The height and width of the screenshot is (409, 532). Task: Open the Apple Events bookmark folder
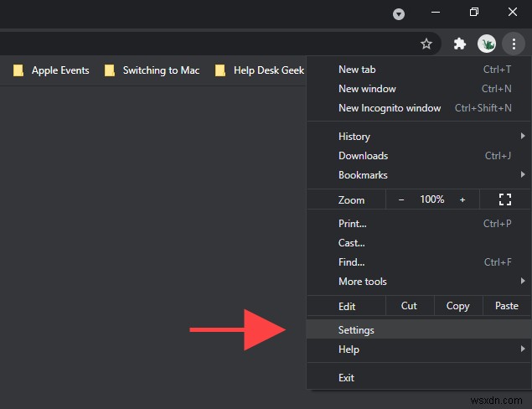click(x=52, y=70)
